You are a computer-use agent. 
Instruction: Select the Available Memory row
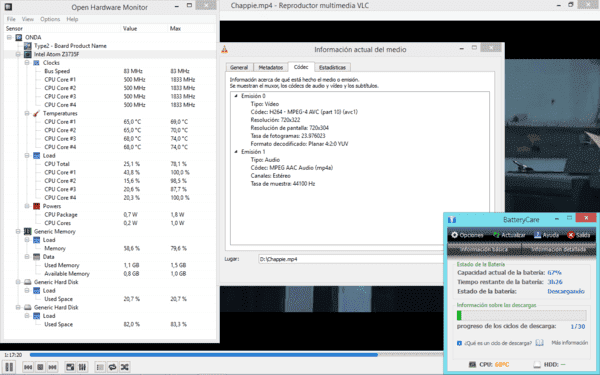click(x=110, y=274)
